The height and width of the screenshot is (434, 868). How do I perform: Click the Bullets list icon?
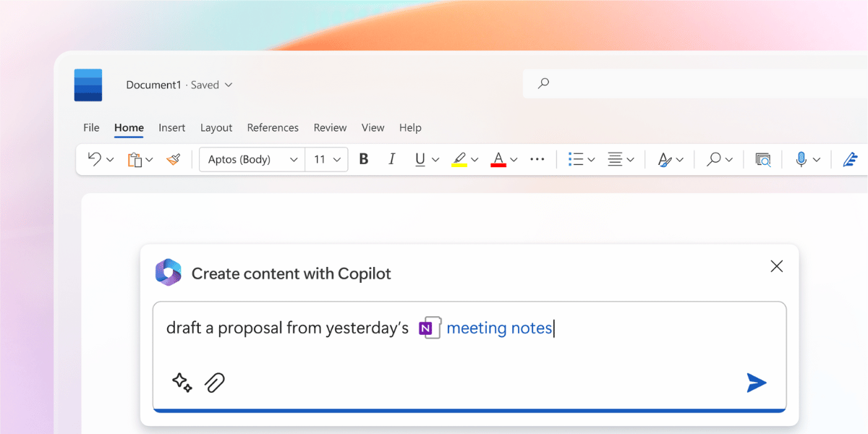point(576,159)
